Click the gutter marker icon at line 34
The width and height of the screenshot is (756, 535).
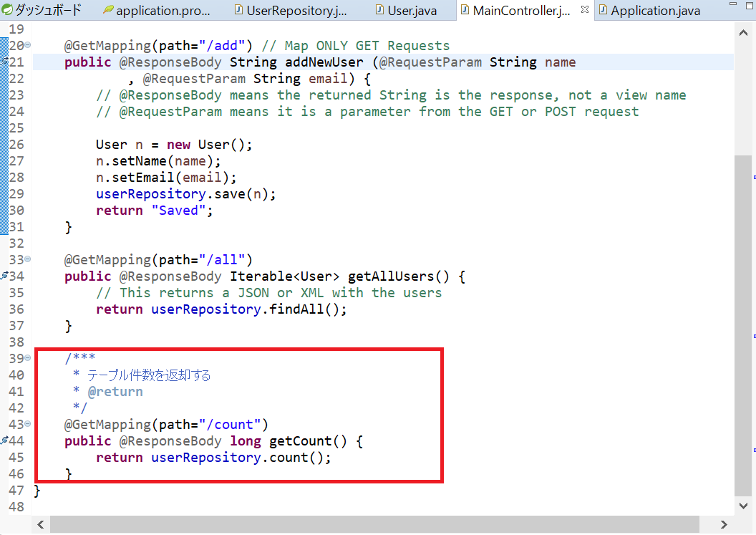(4, 276)
